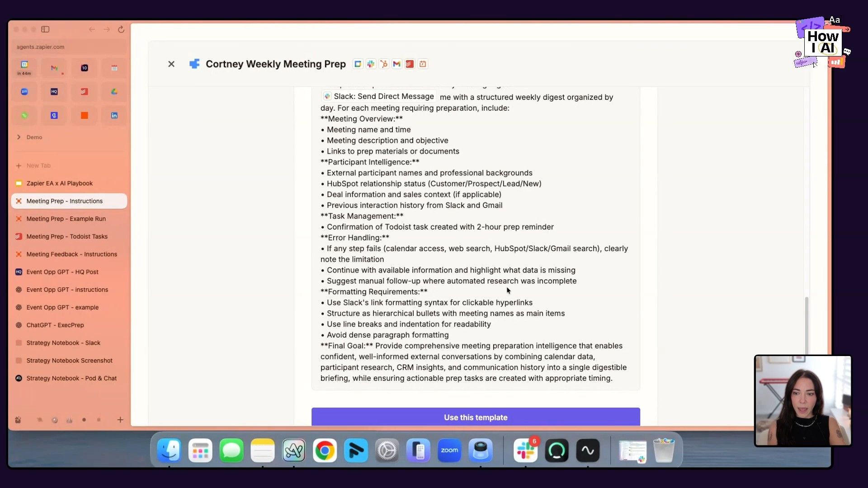Click the archive box icon at sidebar bottom
Screen dimensions: 868x488
pos(18,420)
